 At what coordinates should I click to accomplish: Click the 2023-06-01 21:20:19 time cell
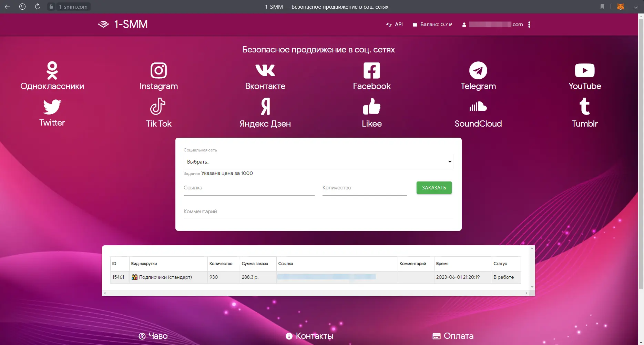tap(463, 277)
